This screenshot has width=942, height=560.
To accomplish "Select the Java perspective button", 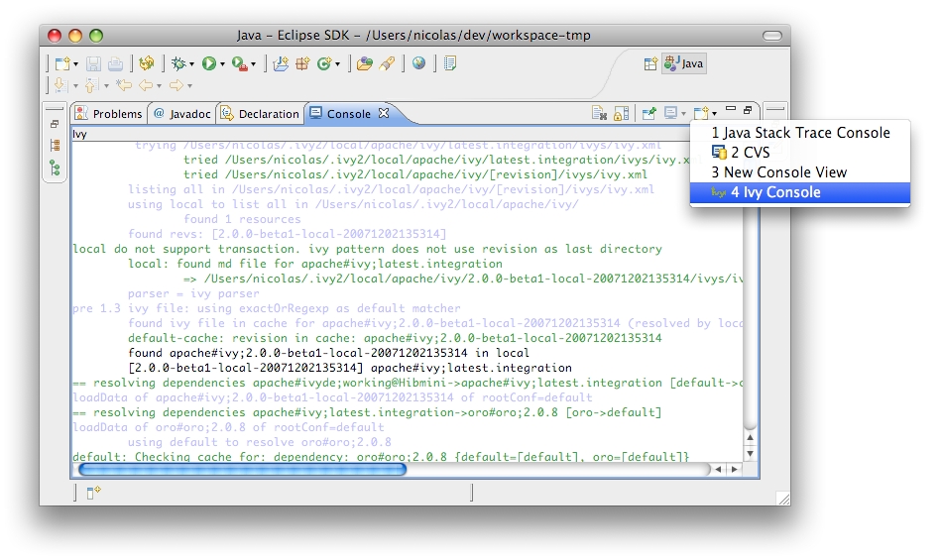I will tap(684, 63).
